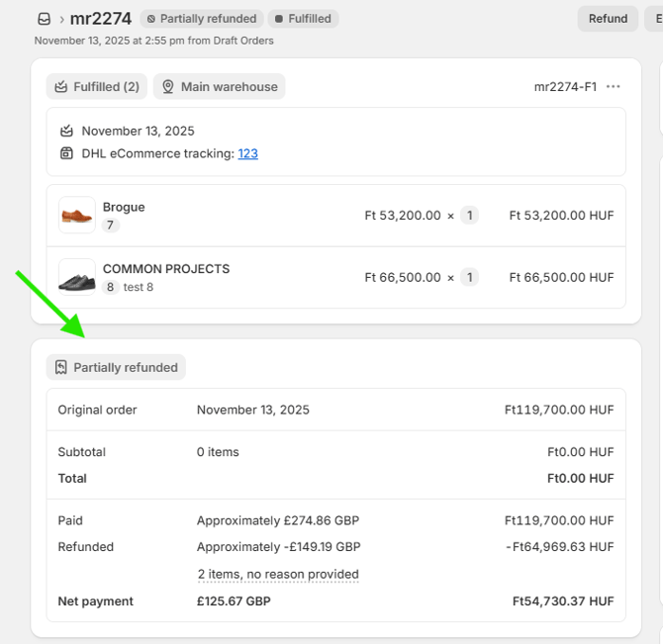663x644 pixels.
Task: Click the size 8 variant badge
Action: [111, 288]
